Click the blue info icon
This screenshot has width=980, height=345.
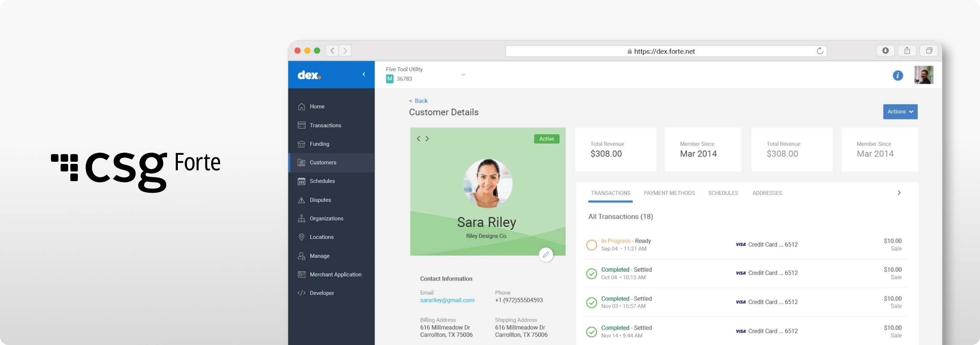coord(898,75)
